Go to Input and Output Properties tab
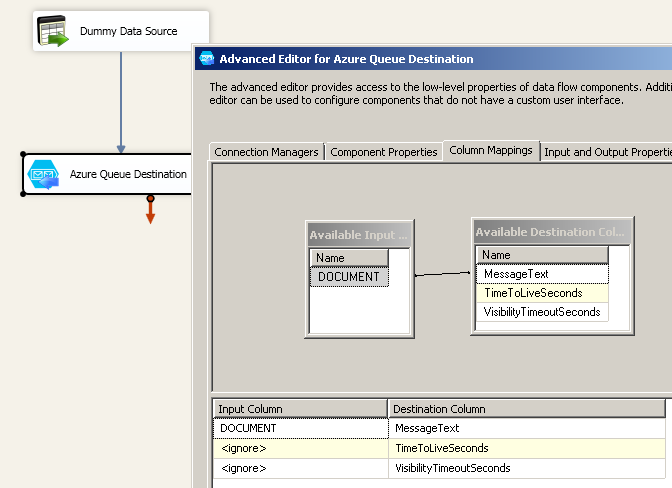The width and height of the screenshot is (672, 488). coord(607,152)
